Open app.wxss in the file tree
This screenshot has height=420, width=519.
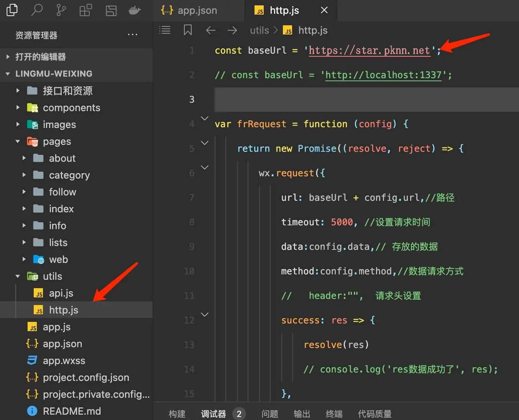coord(76,361)
